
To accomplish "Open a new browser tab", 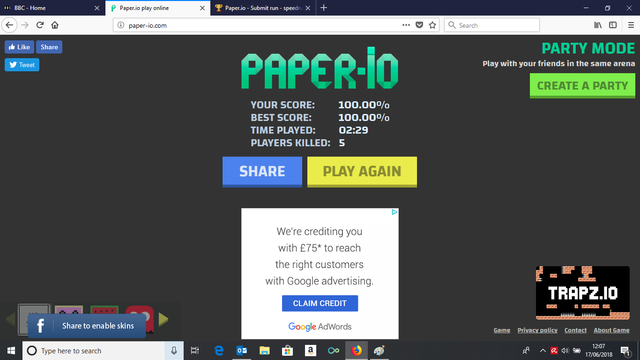I will [x=324, y=8].
